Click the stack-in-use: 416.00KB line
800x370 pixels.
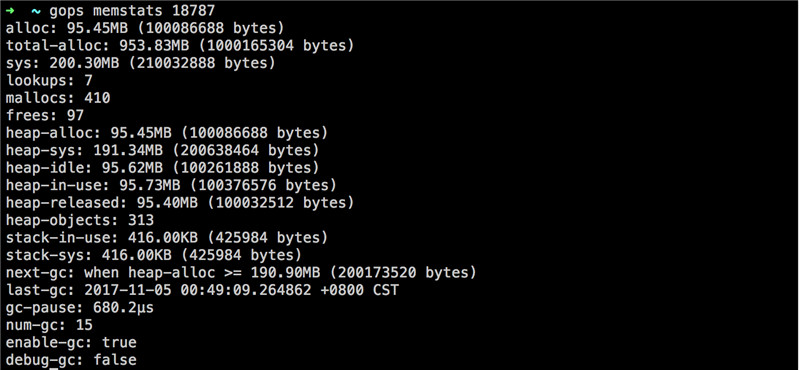(167, 237)
